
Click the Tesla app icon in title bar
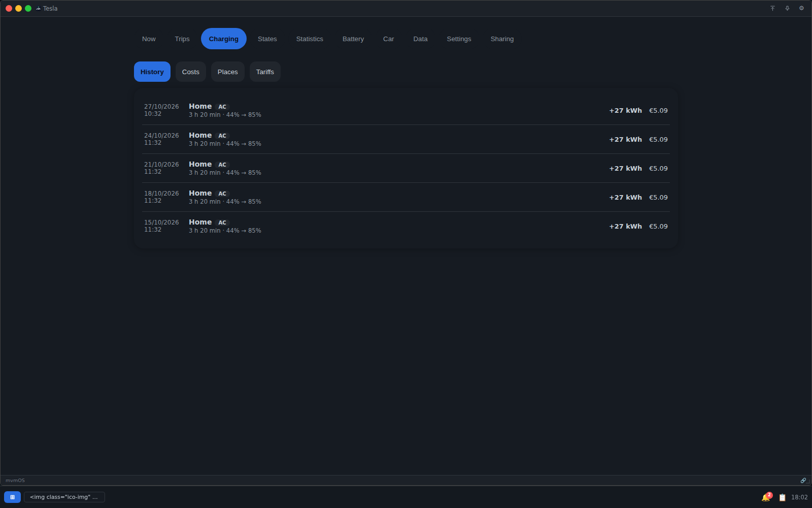[38, 8]
